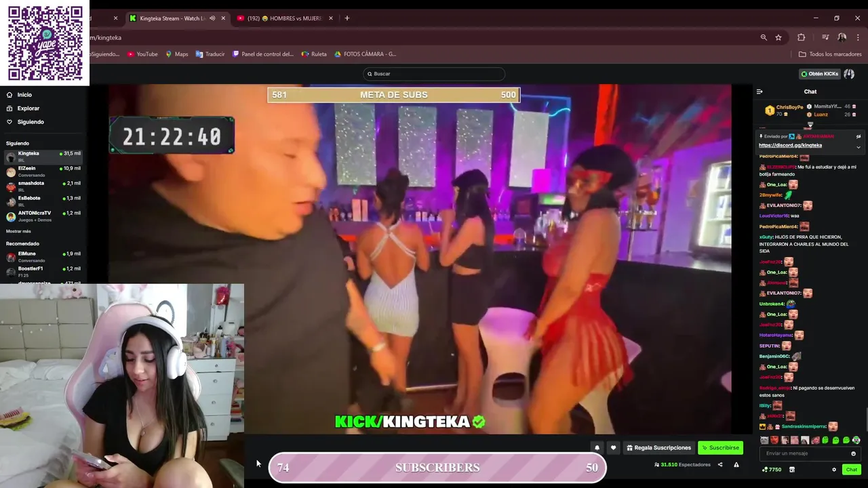Viewport: 868px width, 488px height.
Task: Open the discord.gg/kingteka pinned link
Action: tap(790, 145)
